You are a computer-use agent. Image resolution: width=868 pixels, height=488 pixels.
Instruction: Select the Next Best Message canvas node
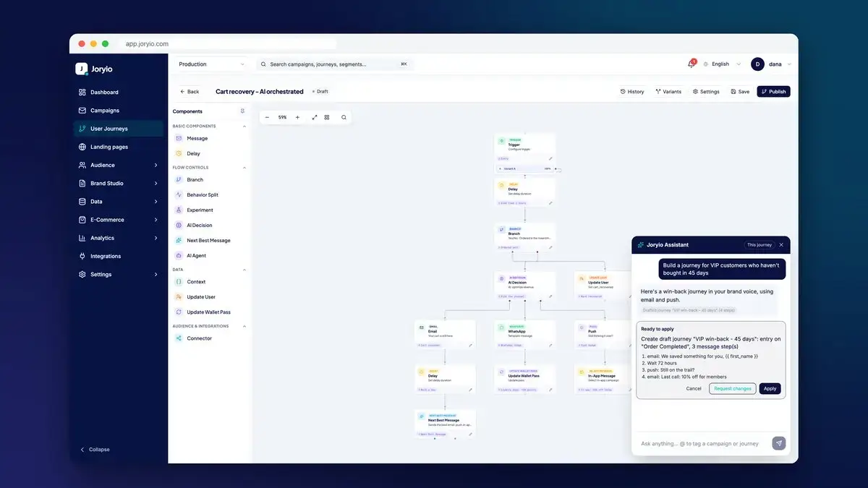(x=445, y=423)
